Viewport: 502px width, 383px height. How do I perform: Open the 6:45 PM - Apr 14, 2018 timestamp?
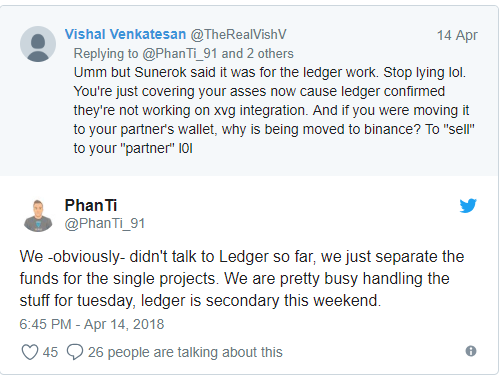pos(92,324)
